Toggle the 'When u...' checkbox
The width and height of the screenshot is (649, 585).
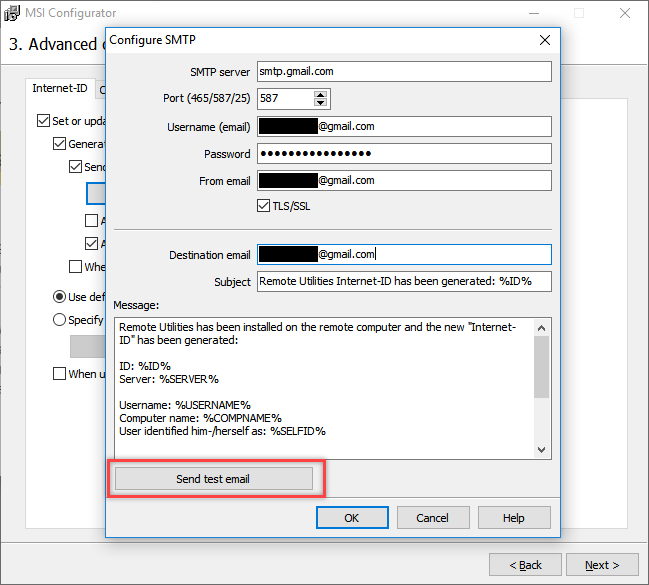point(60,373)
